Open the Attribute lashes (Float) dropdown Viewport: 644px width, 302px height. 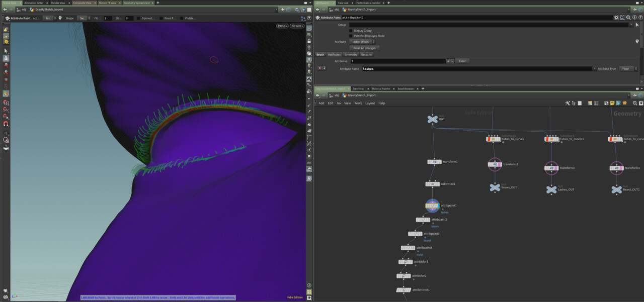(363, 42)
